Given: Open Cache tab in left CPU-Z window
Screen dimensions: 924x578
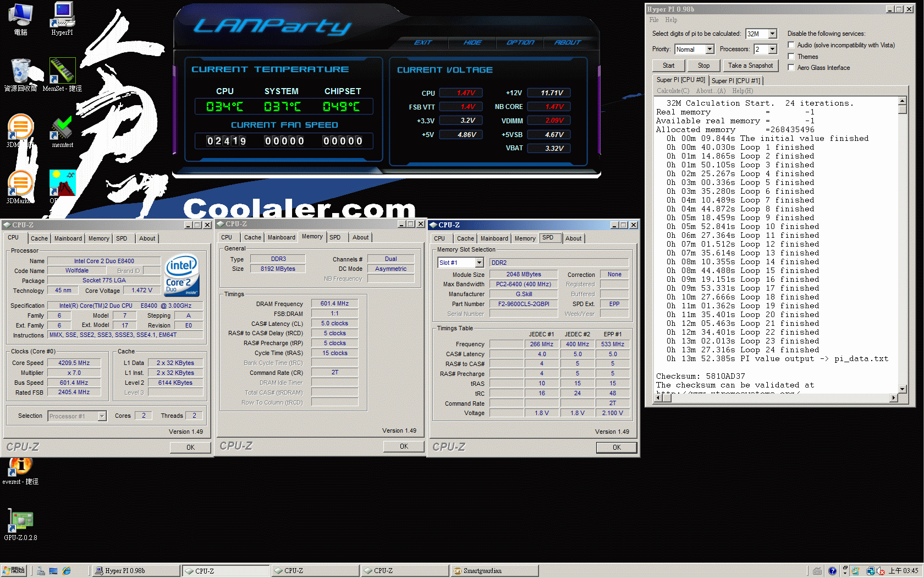Looking at the screenshot, I should pyautogui.click(x=39, y=238).
